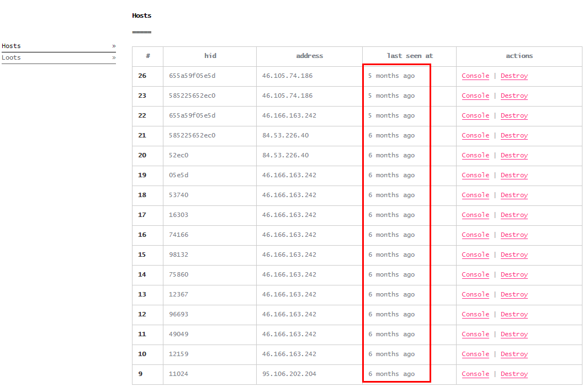Destroy host 23

pyautogui.click(x=514, y=96)
